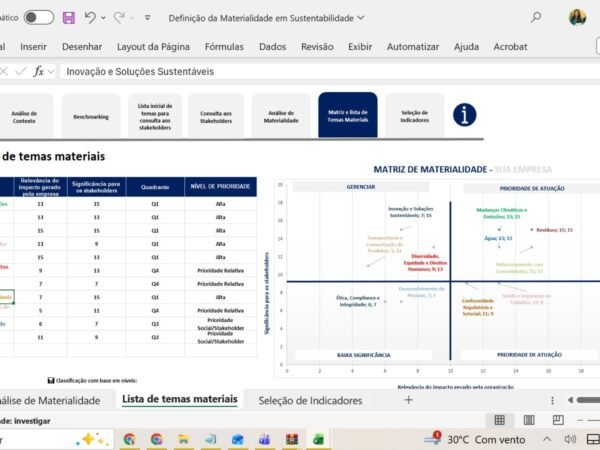Click the Insert Function fx icon

38,71
